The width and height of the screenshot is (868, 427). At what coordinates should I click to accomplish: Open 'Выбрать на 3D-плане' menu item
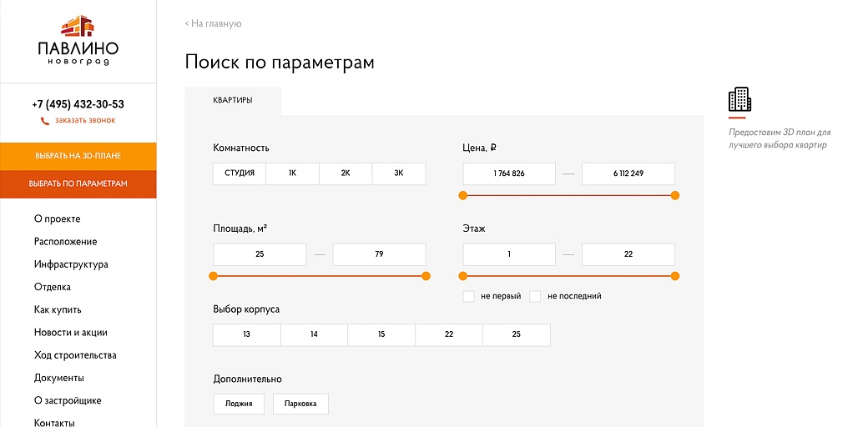click(x=78, y=156)
